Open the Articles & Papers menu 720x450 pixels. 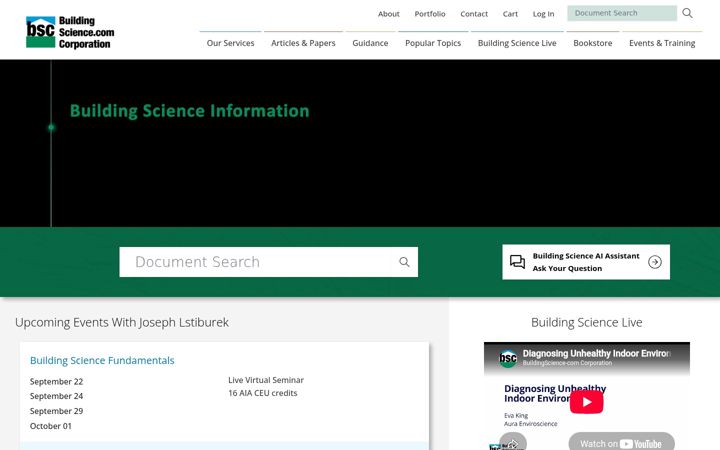(x=303, y=43)
